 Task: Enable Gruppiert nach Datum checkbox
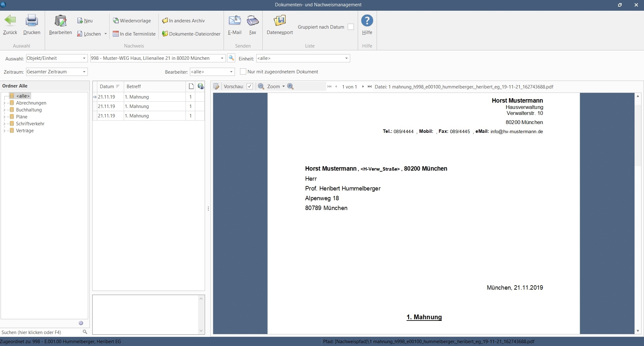350,27
